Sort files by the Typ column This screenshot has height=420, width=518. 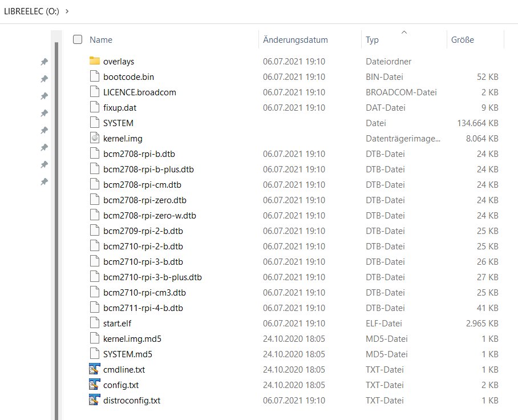point(372,40)
